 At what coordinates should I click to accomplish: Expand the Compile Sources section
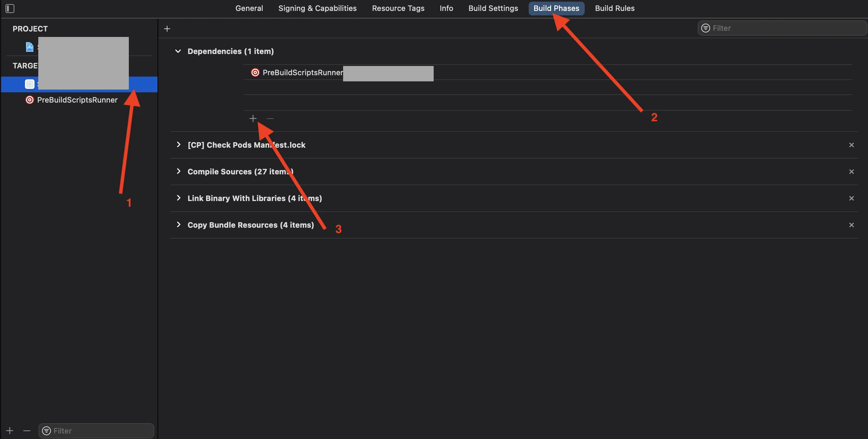(x=178, y=171)
